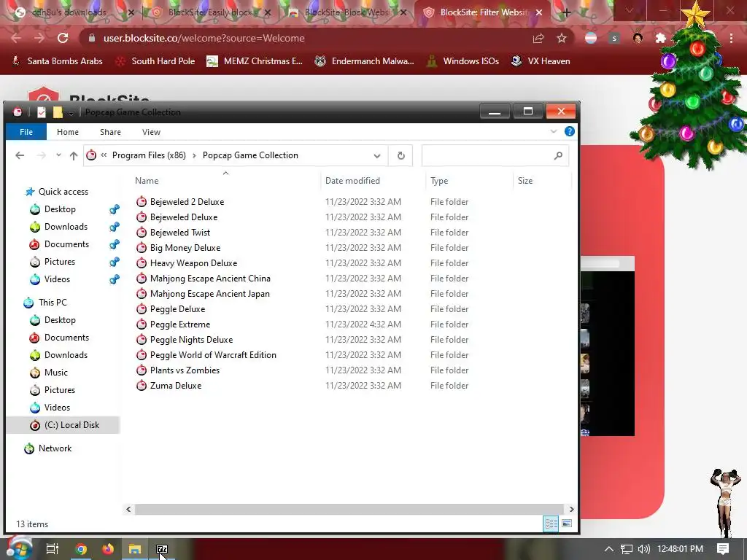Open 7-Zip from the taskbar
The image size is (747, 560).
162,549
